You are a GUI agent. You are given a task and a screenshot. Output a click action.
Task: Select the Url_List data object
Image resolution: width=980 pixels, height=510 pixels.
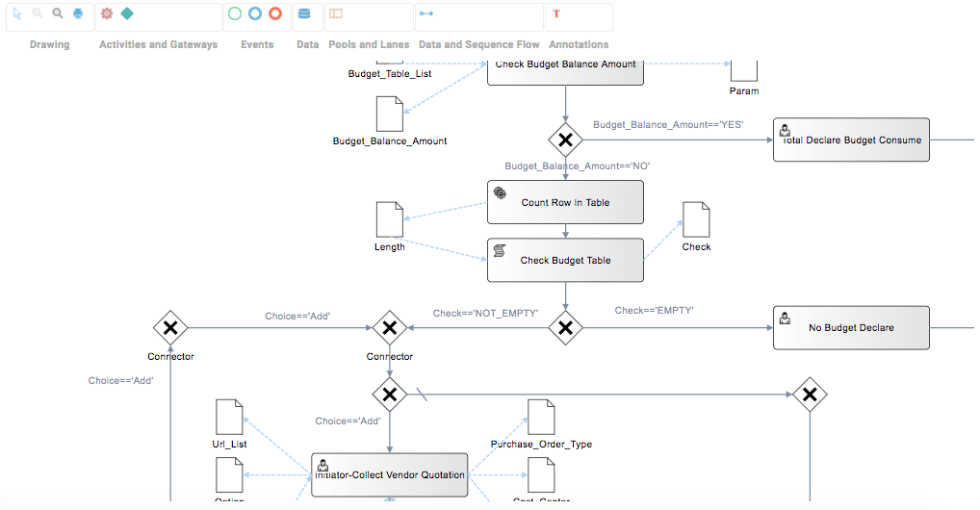coord(229,417)
